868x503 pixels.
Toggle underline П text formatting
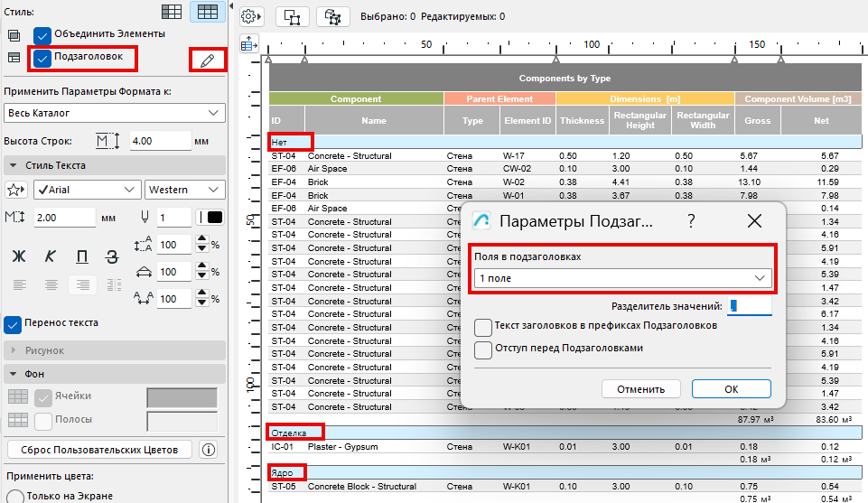point(82,256)
